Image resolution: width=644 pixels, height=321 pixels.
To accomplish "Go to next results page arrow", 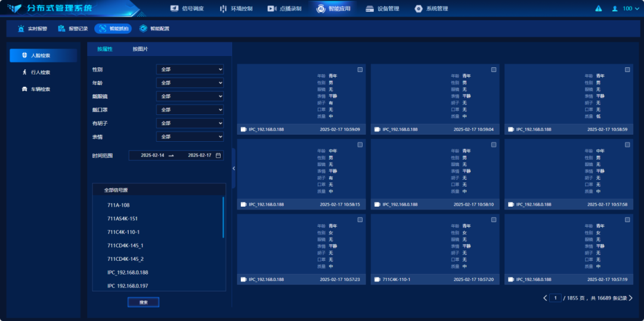I will [631, 298].
